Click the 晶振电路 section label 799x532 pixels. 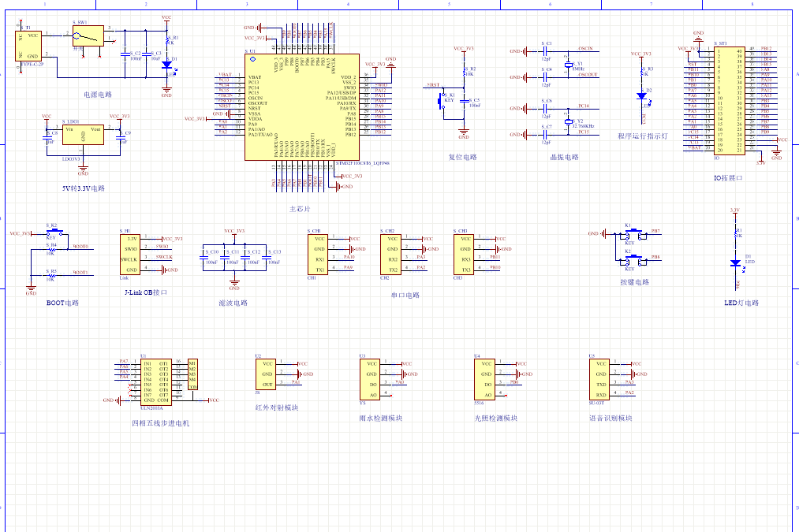click(564, 157)
